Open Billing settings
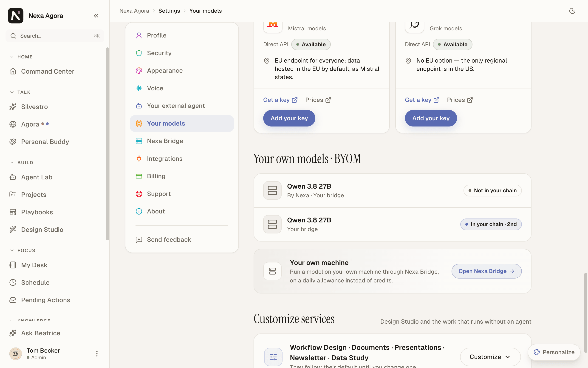This screenshot has height=368, width=588. (x=182, y=176)
